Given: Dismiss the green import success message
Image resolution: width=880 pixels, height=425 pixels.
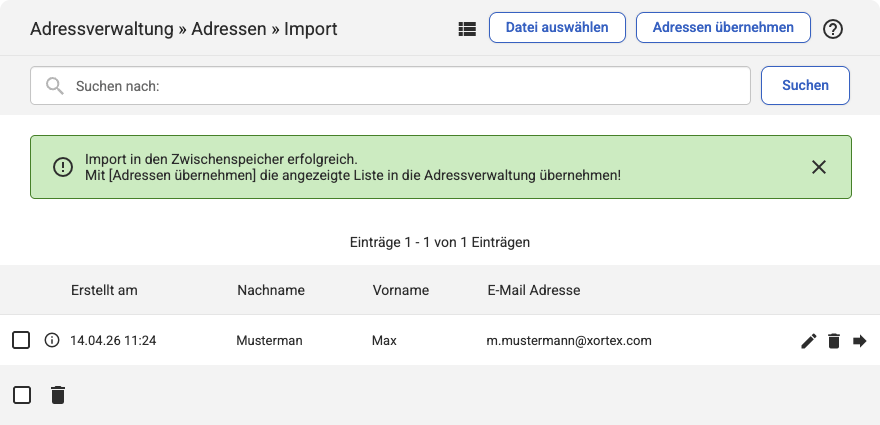Looking at the screenshot, I should click(819, 167).
